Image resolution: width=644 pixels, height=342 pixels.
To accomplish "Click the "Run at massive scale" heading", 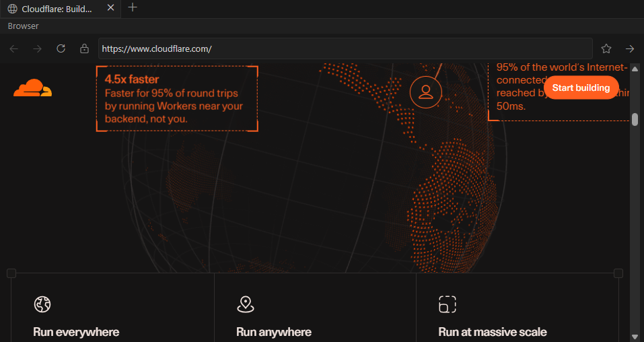I will (x=493, y=332).
